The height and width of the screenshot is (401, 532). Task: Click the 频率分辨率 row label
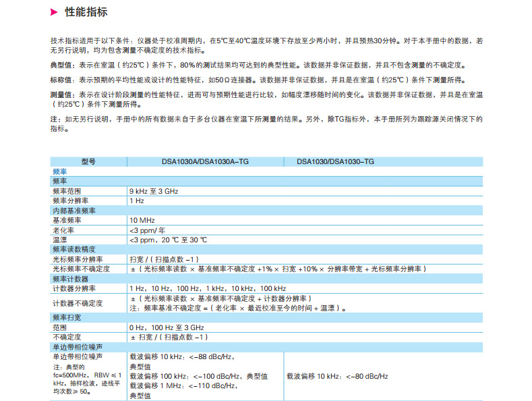pos(71,201)
